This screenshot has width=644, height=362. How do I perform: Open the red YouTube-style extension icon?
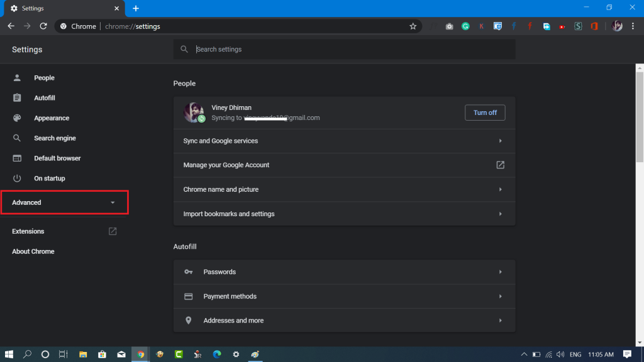[562, 26]
